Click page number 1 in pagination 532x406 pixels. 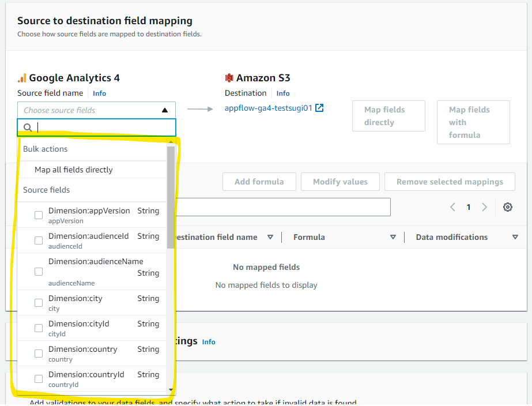469,207
